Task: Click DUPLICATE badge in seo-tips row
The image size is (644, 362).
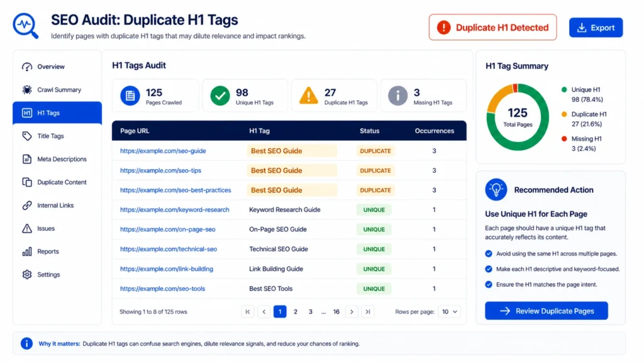Action: click(x=375, y=171)
